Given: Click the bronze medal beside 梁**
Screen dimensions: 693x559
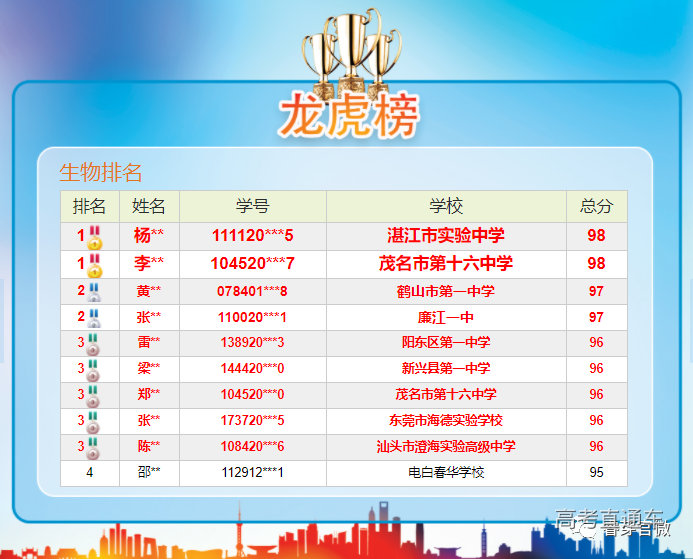Looking at the screenshot, I should (93, 370).
